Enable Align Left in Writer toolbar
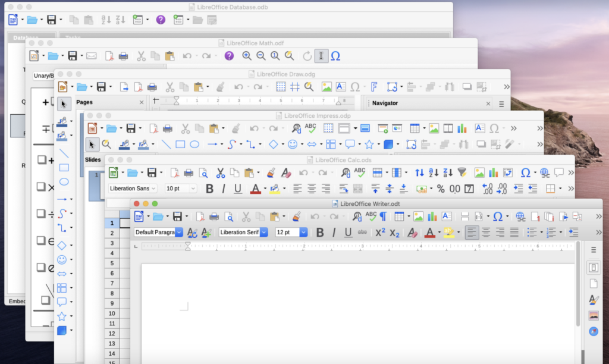Screen dimensions: 609x364 [472, 233]
